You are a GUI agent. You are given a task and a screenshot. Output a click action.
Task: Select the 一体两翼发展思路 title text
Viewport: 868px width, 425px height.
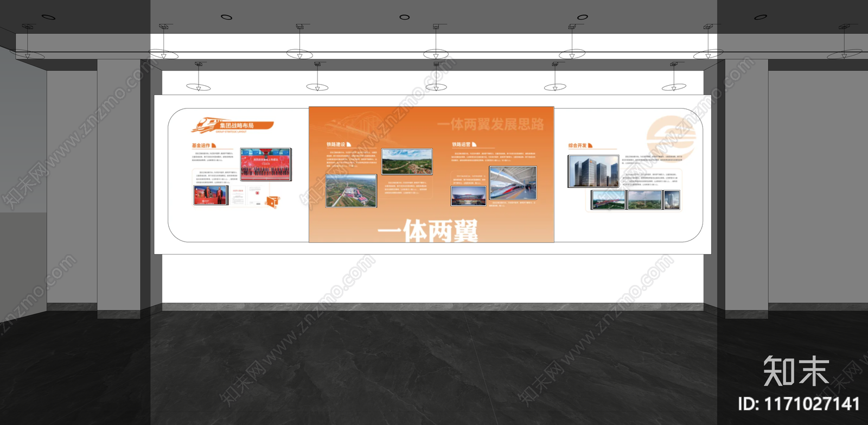pyautogui.click(x=490, y=124)
